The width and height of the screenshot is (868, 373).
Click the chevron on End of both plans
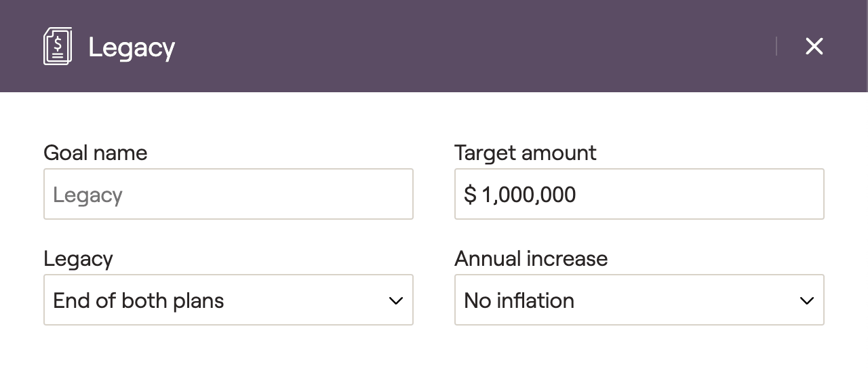click(396, 300)
